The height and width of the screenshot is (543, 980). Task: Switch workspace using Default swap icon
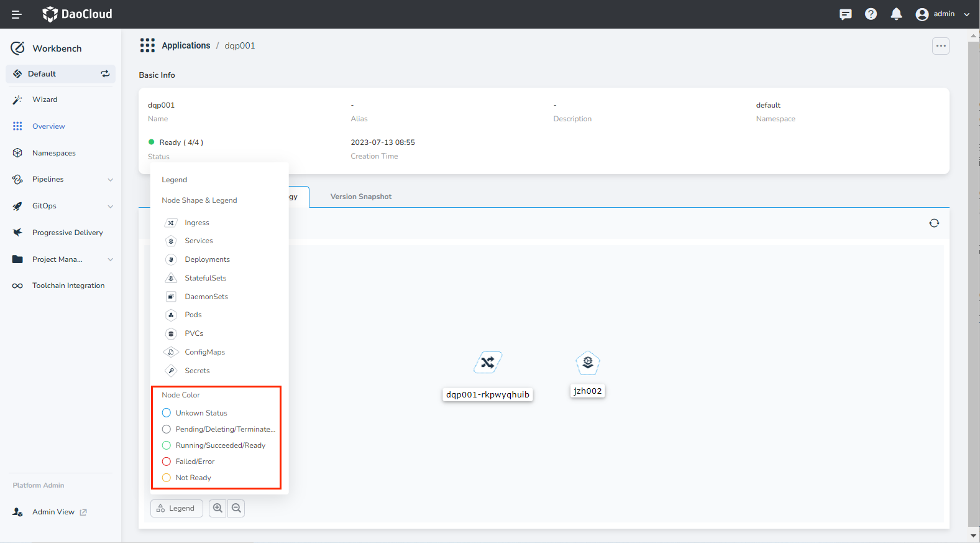105,74
